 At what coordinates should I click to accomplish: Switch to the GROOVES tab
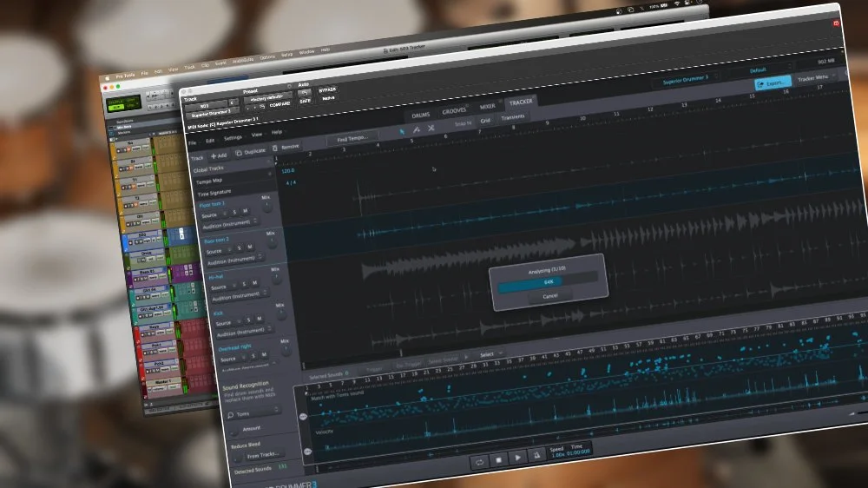click(x=454, y=111)
